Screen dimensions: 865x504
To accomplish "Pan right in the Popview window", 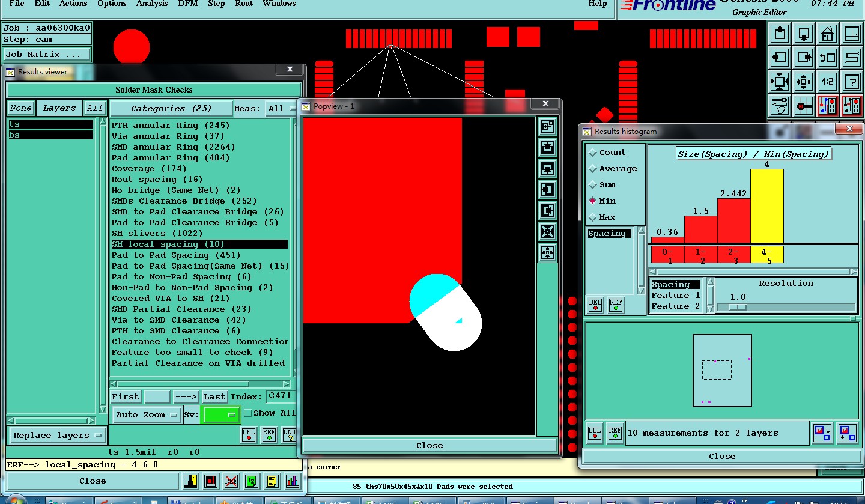I will point(547,210).
